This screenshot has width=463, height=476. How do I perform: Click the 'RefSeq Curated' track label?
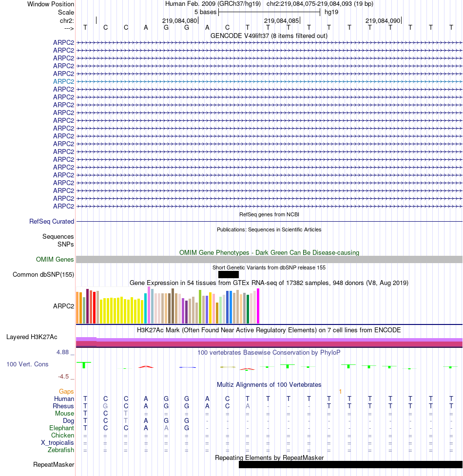pyautogui.click(x=52, y=221)
